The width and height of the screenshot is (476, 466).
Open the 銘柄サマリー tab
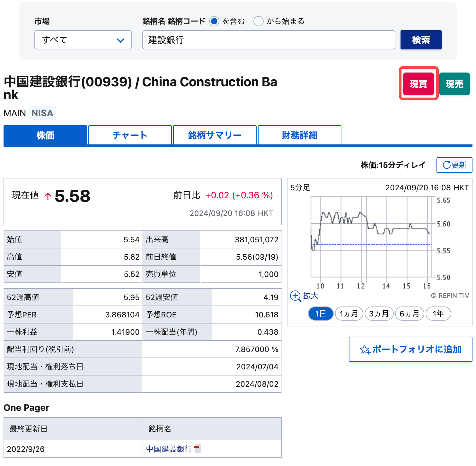coord(215,135)
